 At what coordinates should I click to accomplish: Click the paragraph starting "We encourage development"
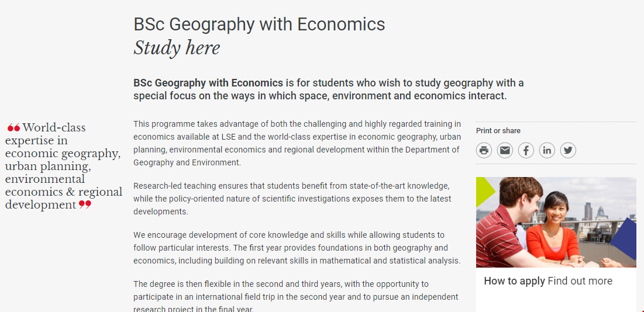point(297,248)
